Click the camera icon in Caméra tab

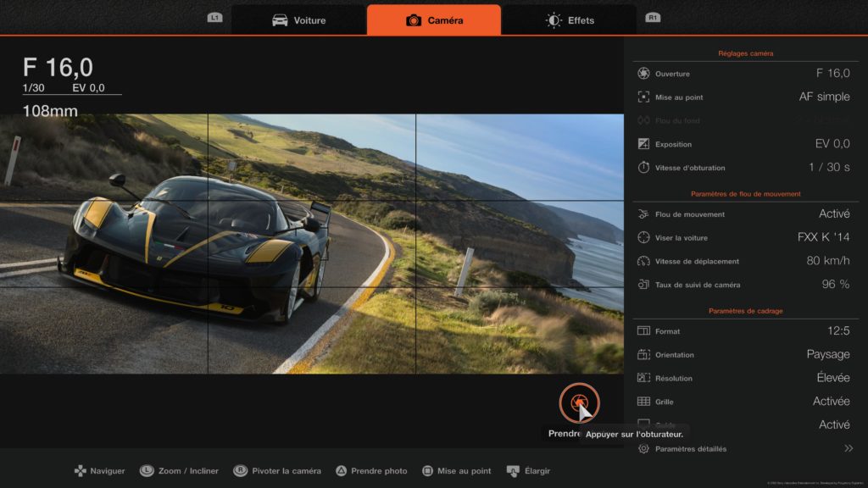pyautogui.click(x=414, y=20)
